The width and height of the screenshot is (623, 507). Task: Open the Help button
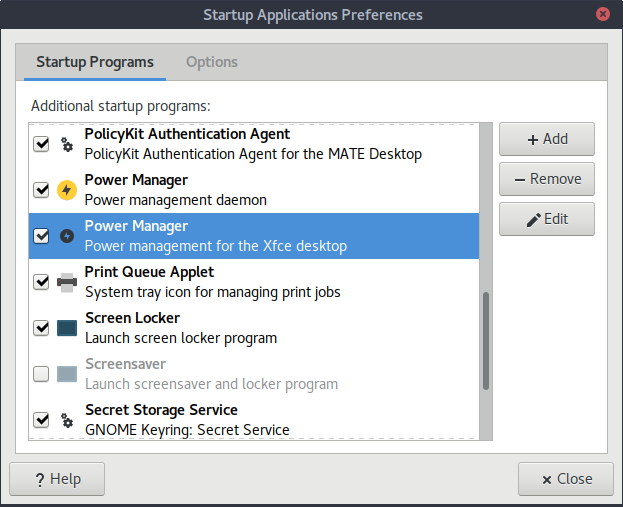click(x=57, y=479)
